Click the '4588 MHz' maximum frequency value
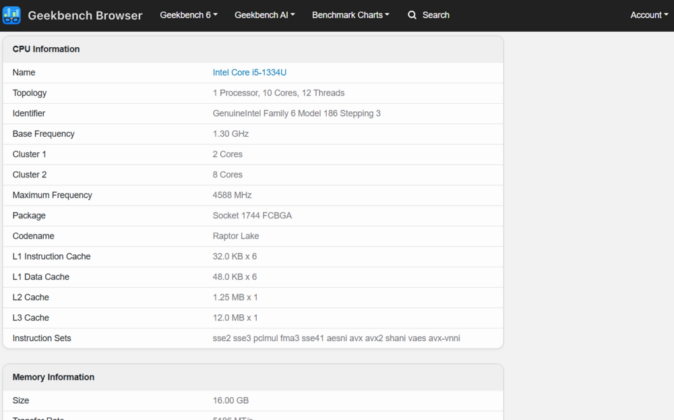This screenshot has width=674, height=420. click(232, 195)
